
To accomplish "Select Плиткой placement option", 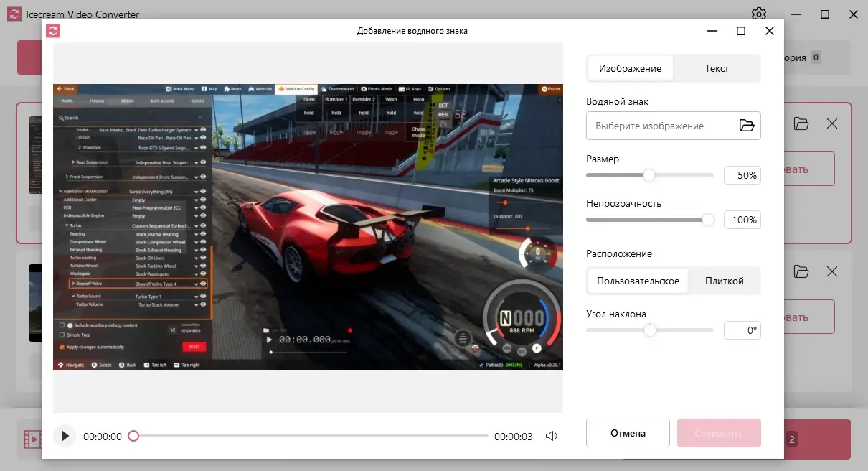I will 724,281.
